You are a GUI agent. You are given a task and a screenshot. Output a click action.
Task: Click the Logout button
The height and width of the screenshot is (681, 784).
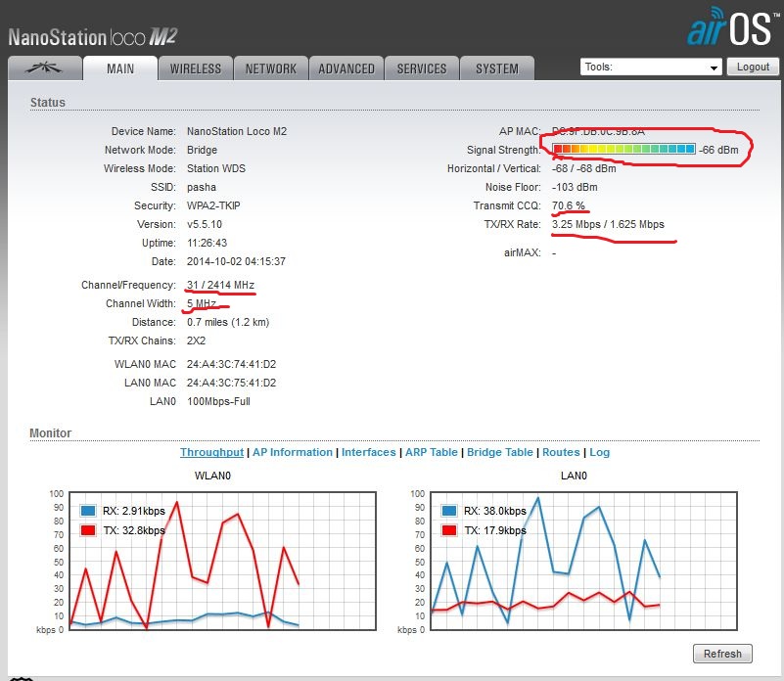click(x=753, y=67)
